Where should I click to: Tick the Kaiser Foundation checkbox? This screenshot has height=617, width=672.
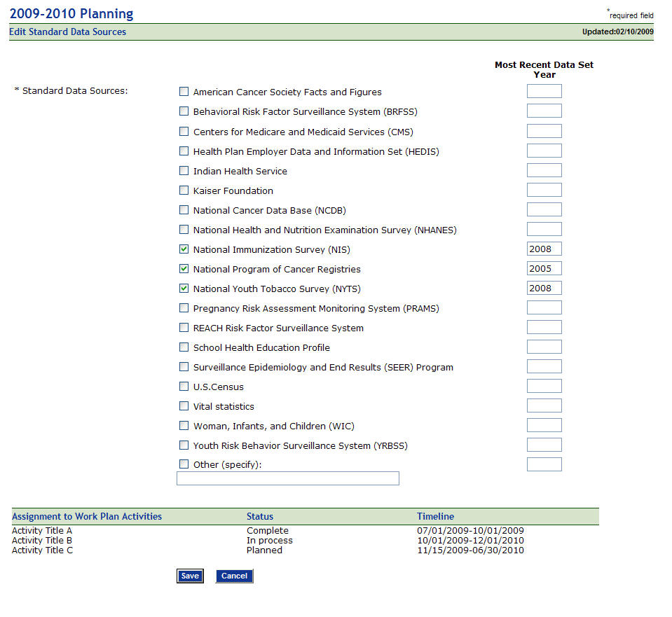[184, 190]
